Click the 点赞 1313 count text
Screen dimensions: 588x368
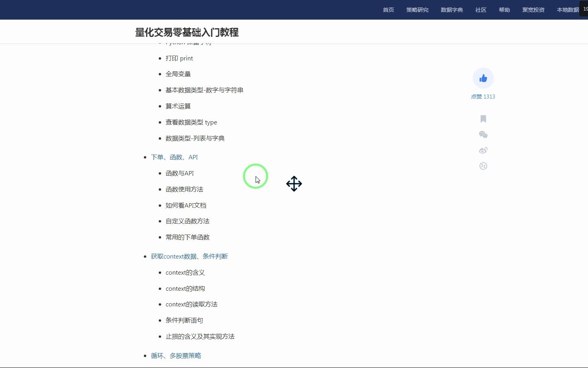pos(483,97)
